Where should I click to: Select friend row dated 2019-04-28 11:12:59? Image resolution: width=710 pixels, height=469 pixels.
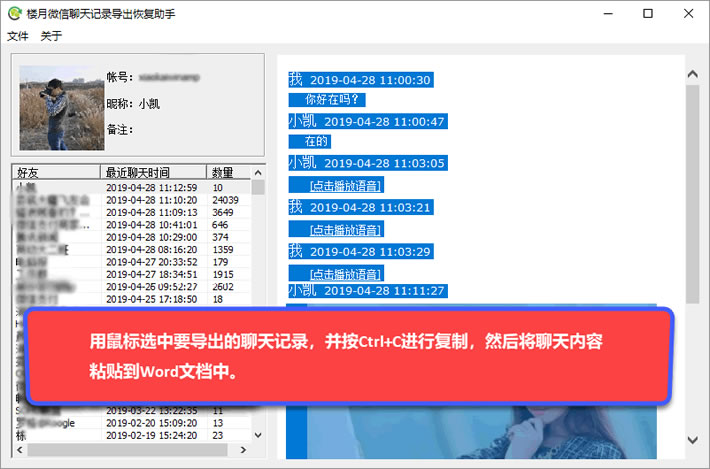[x=131, y=187]
